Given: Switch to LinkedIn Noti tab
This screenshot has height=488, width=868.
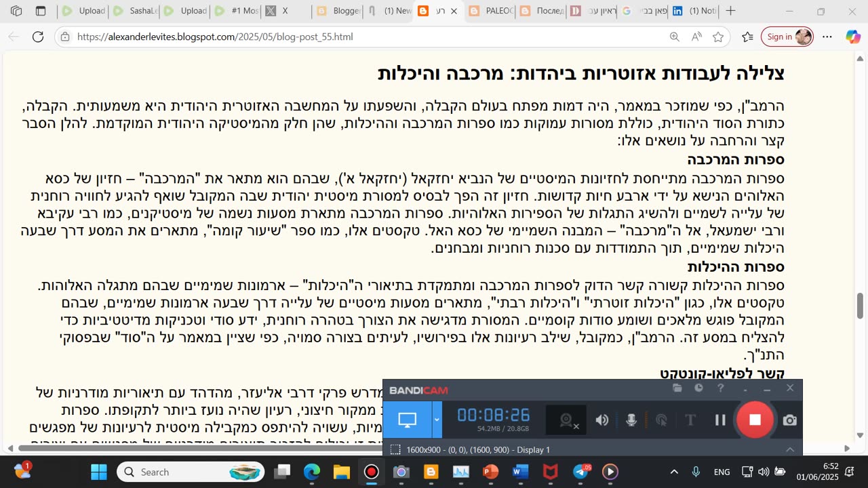Looking at the screenshot, I should point(694,11).
